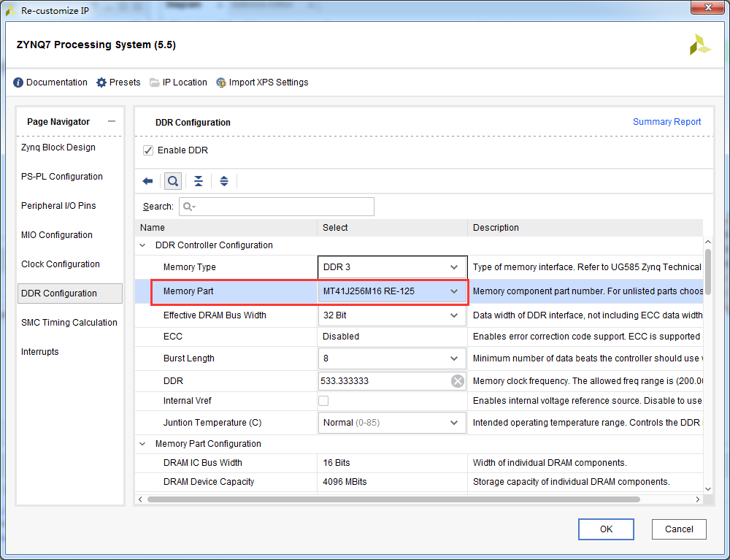Viewport: 730px width, 560px height.
Task: Toggle the search magnifier toolbar icon
Action: (x=173, y=181)
